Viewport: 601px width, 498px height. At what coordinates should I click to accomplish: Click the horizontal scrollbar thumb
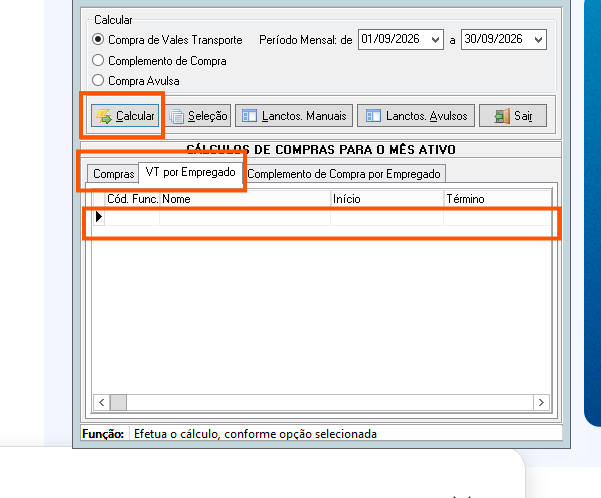tap(118, 403)
